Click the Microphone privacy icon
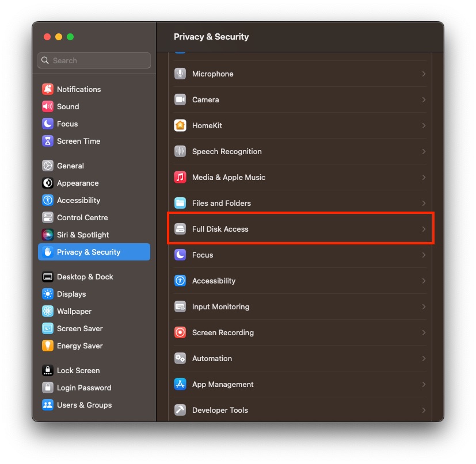The height and width of the screenshot is (464, 476). tap(181, 74)
